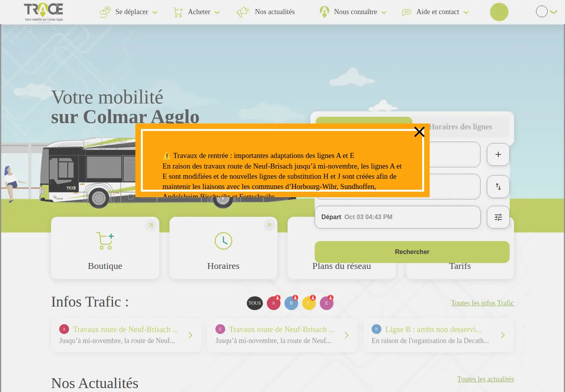This screenshot has width=565, height=392.
Task: Filter traffic infos by line A
Action: tap(273, 303)
